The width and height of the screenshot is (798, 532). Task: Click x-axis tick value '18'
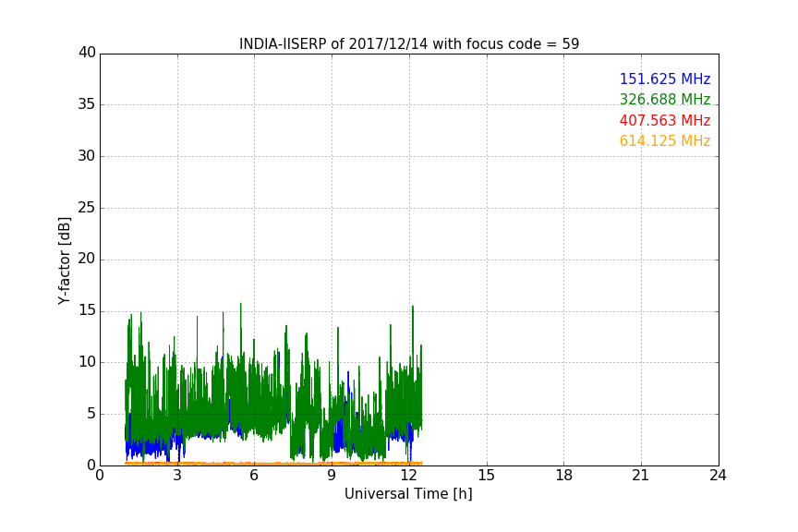pyautogui.click(x=564, y=476)
